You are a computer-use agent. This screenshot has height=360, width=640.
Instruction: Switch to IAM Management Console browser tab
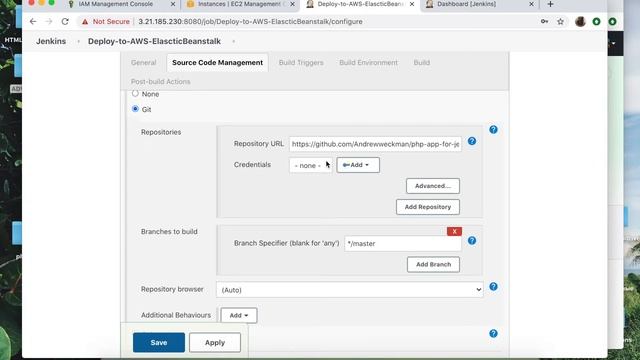pyautogui.click(x=116, y=4)
